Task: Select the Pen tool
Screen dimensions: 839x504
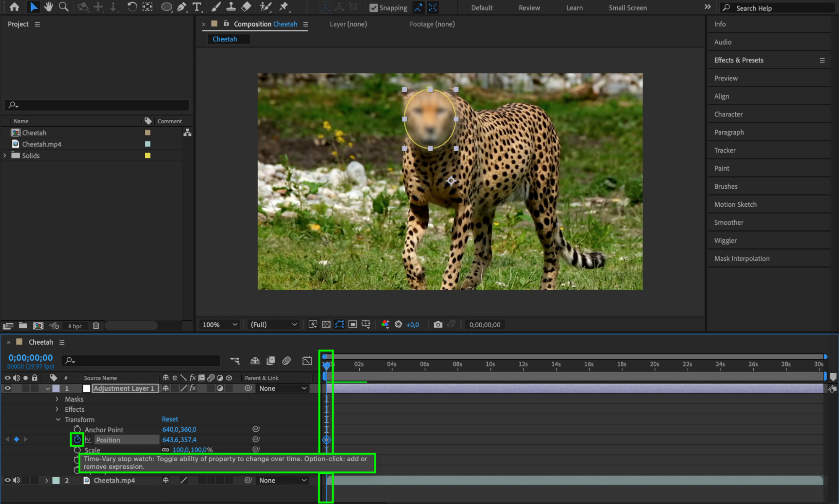Action: pos(182,7)
